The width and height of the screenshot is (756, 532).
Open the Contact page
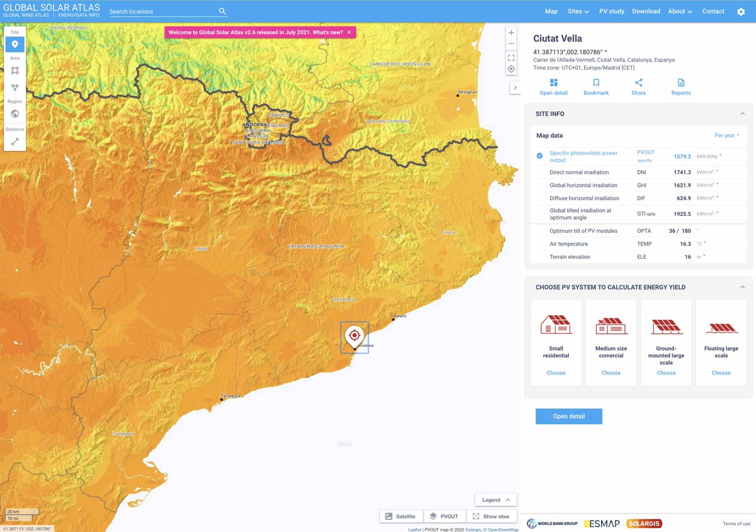pos(713,11)
